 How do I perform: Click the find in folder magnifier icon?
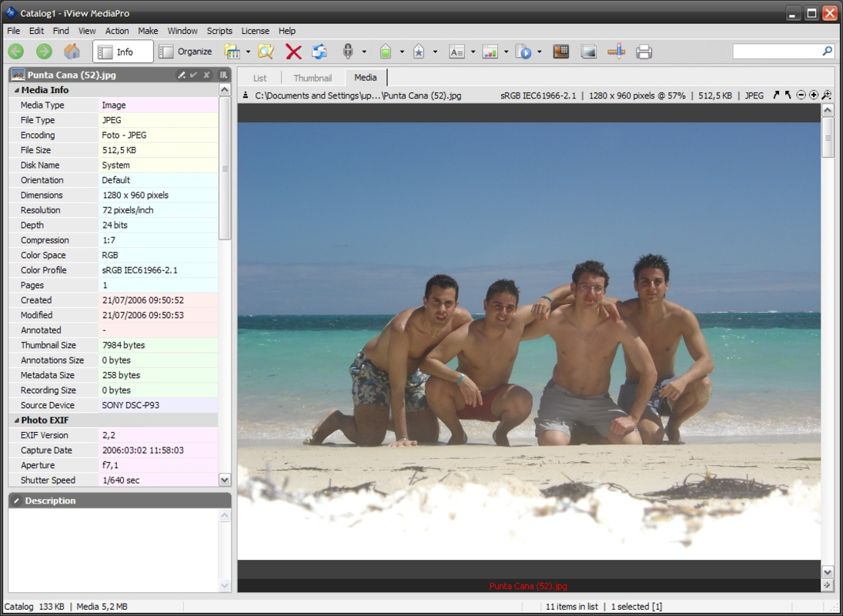point(266,52)
